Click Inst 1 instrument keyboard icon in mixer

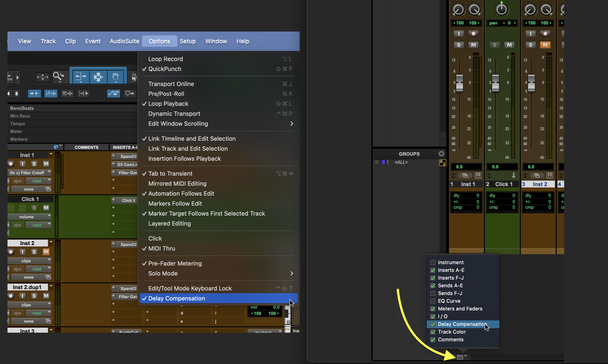point(478,175)
